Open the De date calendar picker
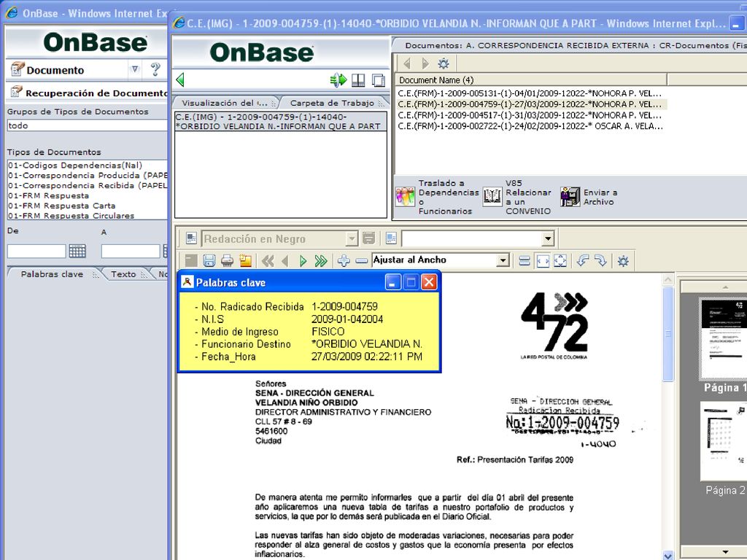This screenshot has width=747, height=560. pos(77,251)
